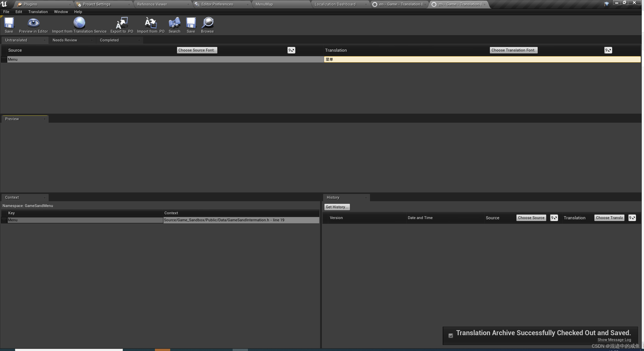Open translation font size dropdown
This screenshot has width=644, height=351.
[608, 50]
